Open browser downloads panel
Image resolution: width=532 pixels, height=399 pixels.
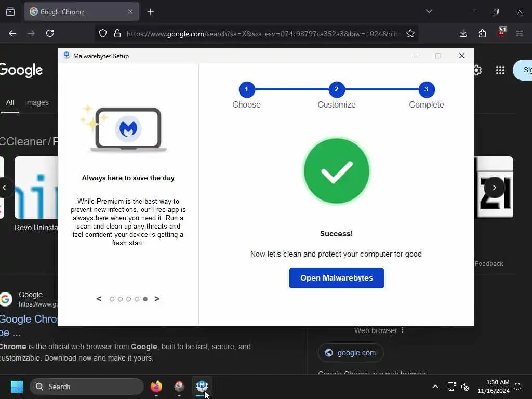click(463, 33)
